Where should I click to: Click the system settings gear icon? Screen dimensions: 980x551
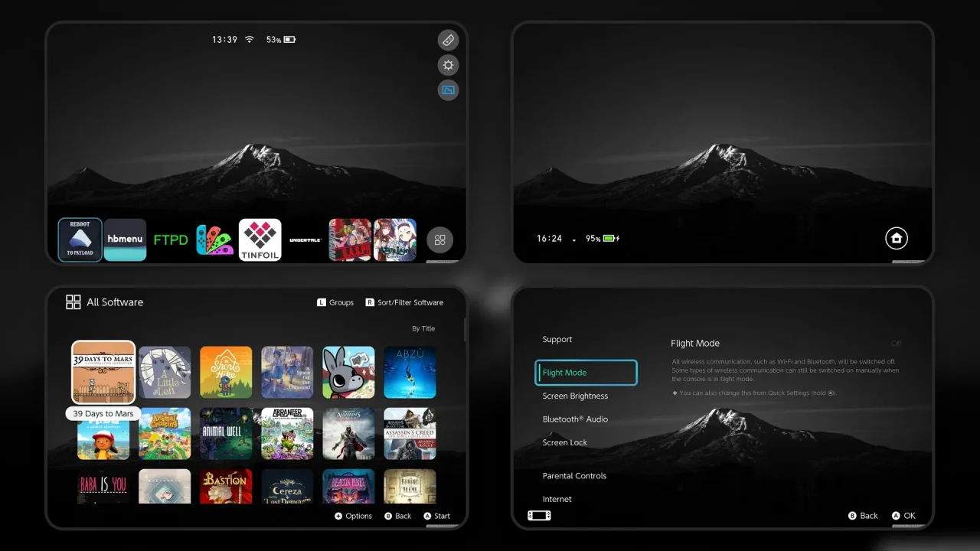(448, 65)
